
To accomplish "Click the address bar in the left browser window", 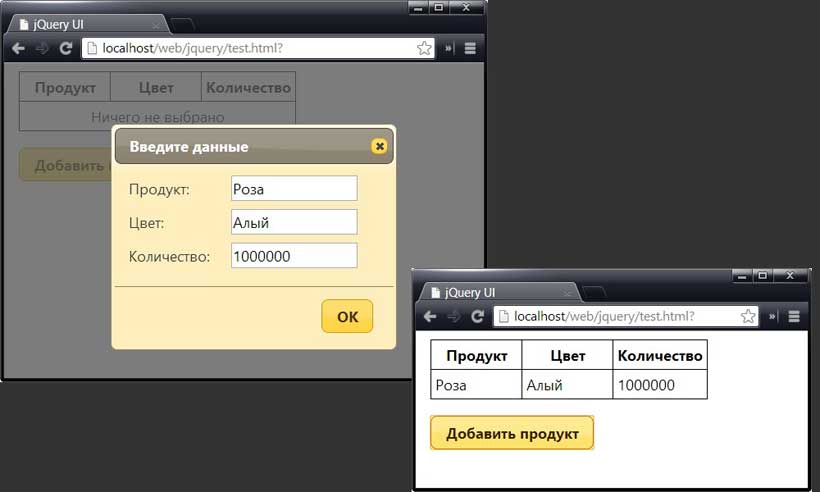I will tap(258, 48).
